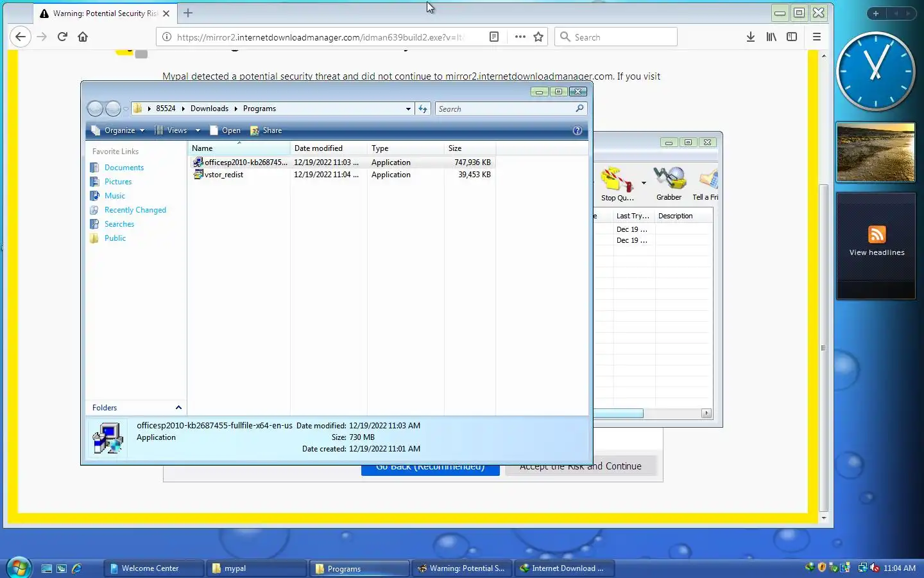Open the Recently Changed favorite link
The image size is (924, 578).
pos(135,210)
